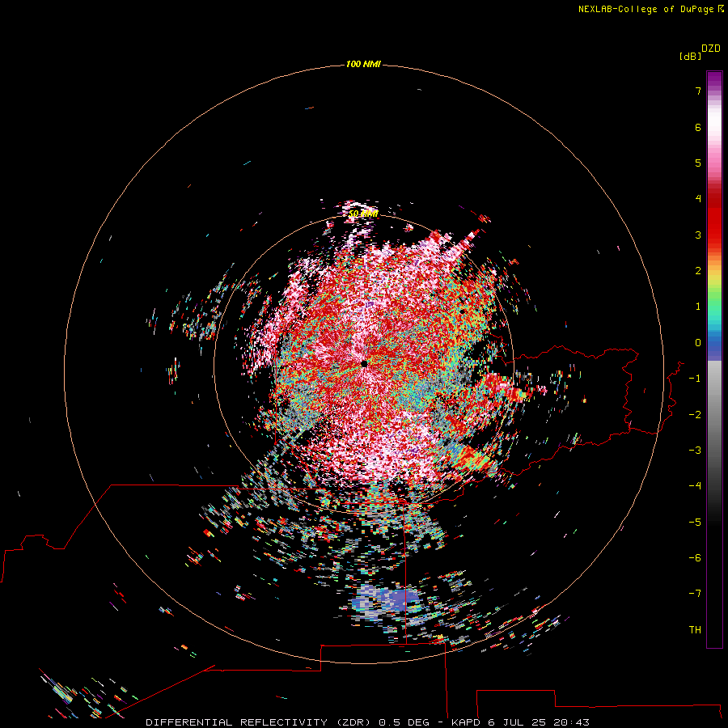This screenshot has height=728, width=728.
Task: Click the [dB] units label
Action: pos(690,56)
